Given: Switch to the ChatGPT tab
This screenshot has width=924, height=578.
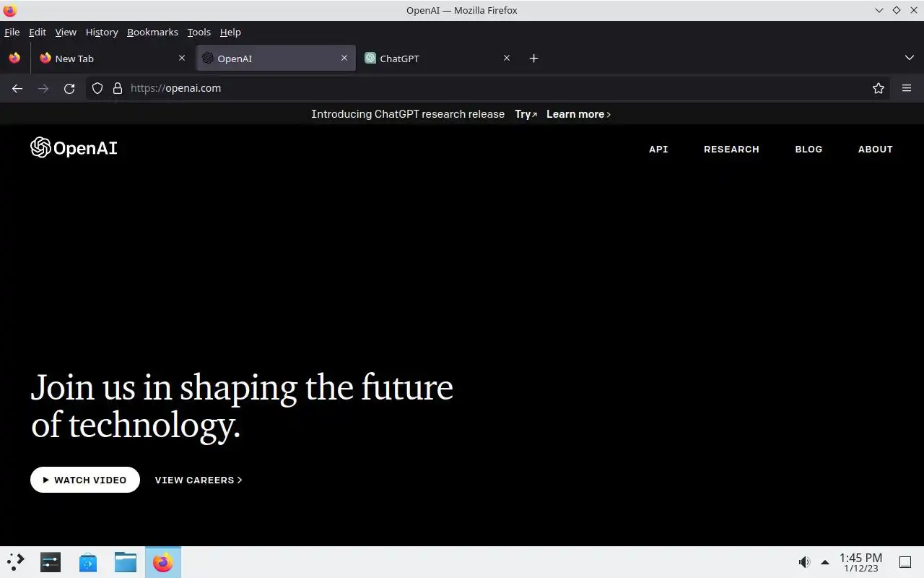Looking at the screenshot, I should [x=438, y=59].
